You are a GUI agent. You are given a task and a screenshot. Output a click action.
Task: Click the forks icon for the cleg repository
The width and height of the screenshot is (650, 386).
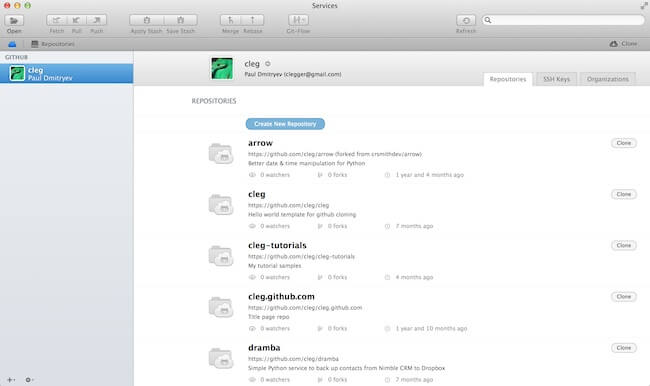(x=320, y=226)
